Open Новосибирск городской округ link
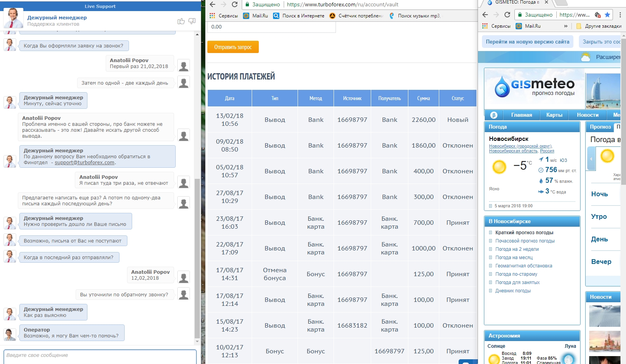This screenshot has height=364, width=626. (520, 146)
